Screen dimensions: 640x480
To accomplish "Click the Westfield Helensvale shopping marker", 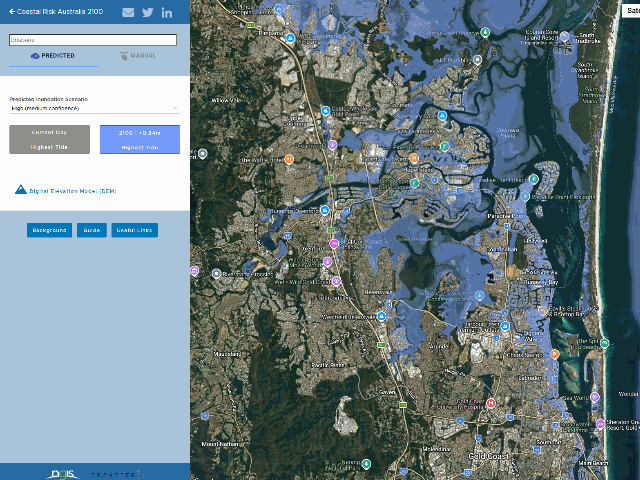I will point(381,316).
